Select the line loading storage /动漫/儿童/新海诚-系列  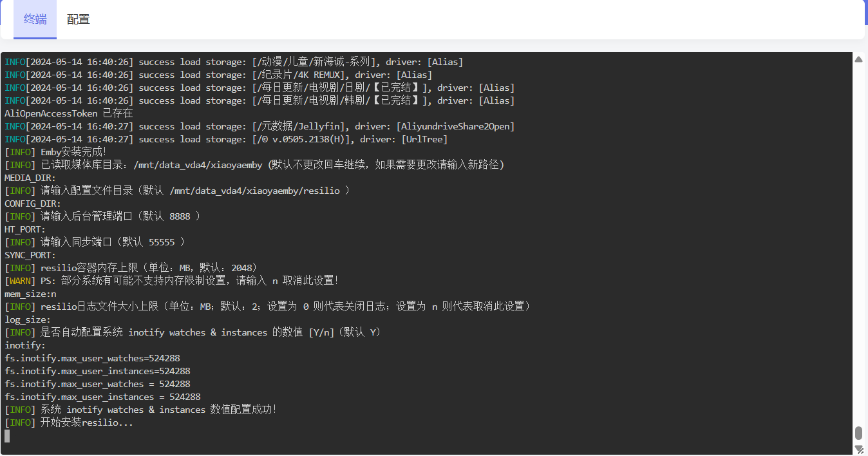point(234,62)
